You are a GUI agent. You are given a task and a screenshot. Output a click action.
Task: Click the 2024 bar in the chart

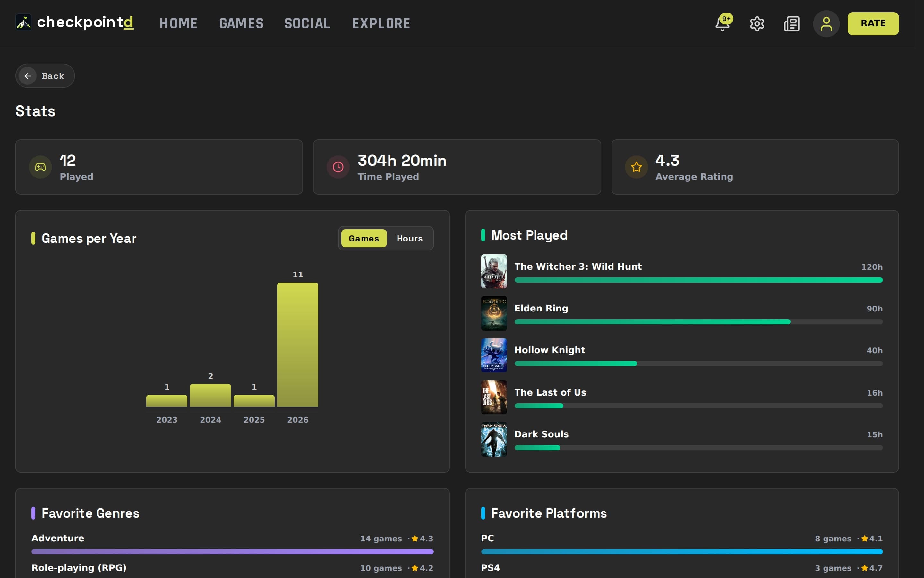tap(210, 395)
